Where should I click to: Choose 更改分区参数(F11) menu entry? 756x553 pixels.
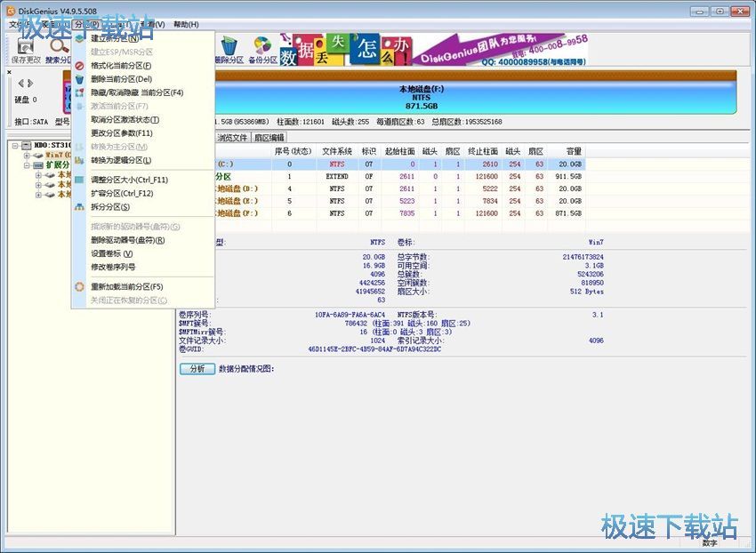click(122, 133)
